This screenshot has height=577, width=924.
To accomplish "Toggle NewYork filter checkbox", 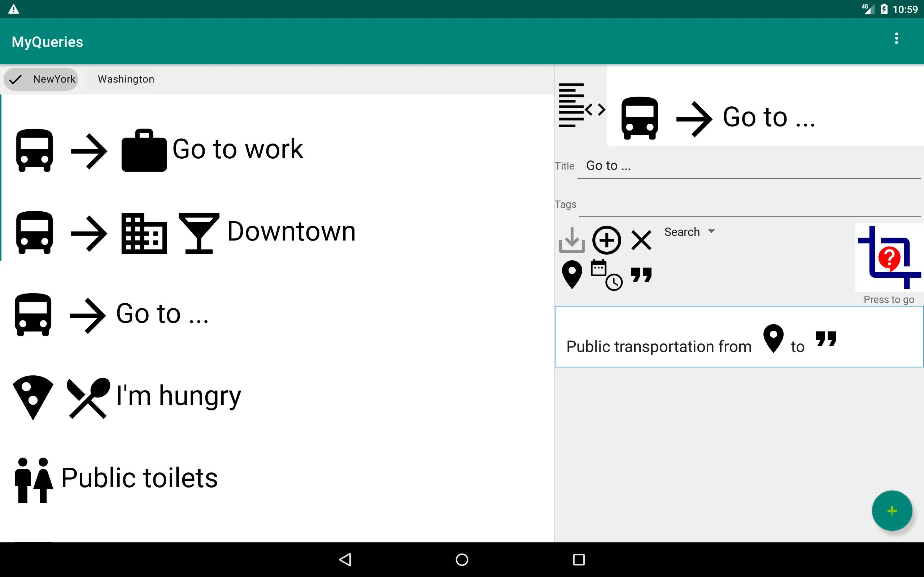I will 41,79.
